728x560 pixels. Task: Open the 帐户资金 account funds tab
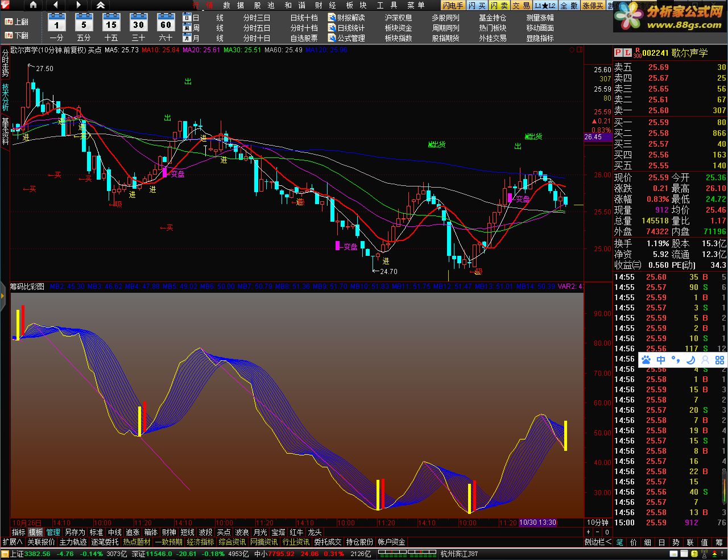click(391, 542)
